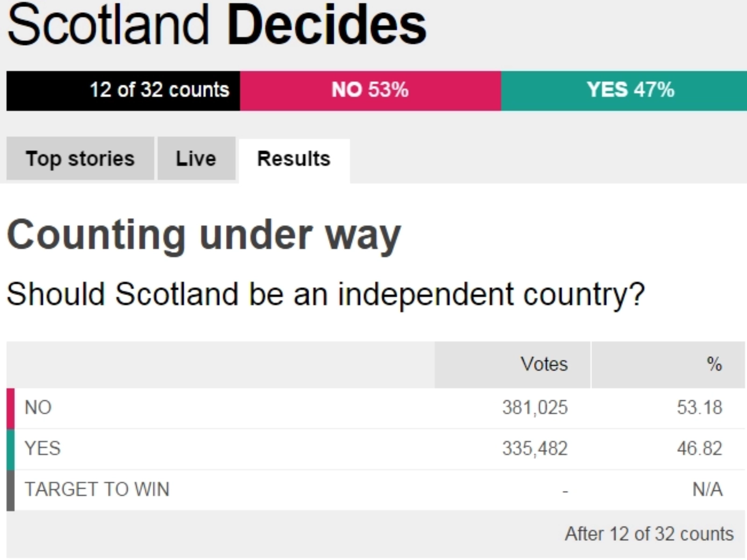Open the Top stories tab

click(x=80, y=159)
